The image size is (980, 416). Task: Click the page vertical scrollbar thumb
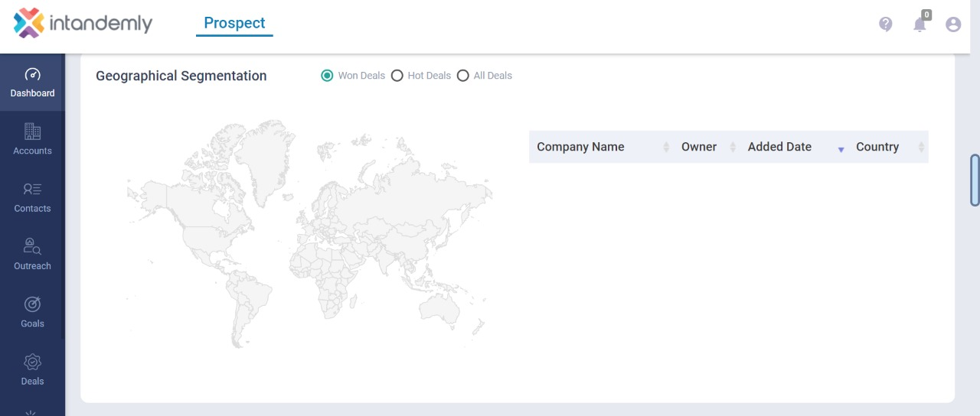tap(975, 180)
